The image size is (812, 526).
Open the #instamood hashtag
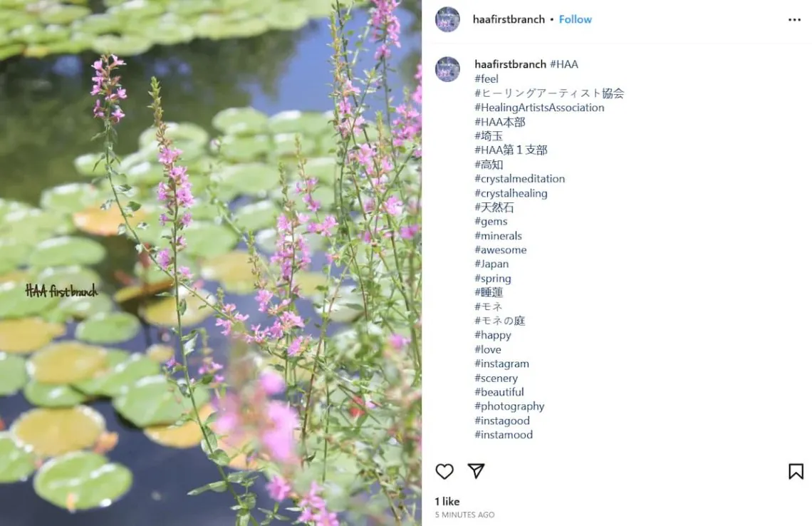(504, 435)
